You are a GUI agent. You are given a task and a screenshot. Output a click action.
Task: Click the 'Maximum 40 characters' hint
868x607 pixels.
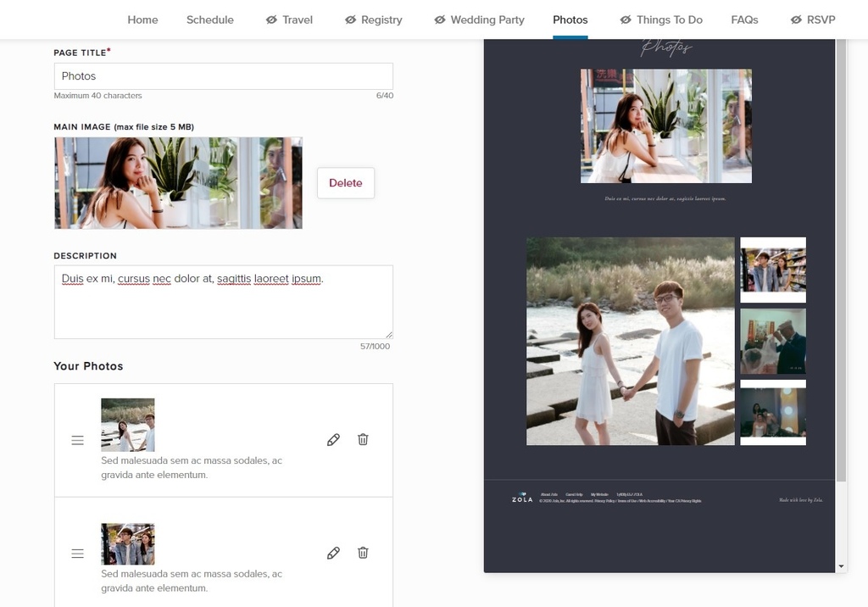[98, 95]
